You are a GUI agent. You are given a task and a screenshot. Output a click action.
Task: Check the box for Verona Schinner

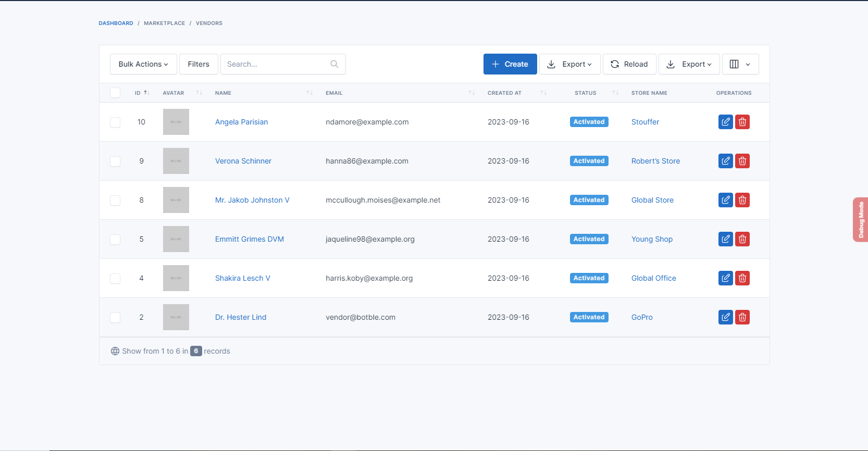point(115,161)
